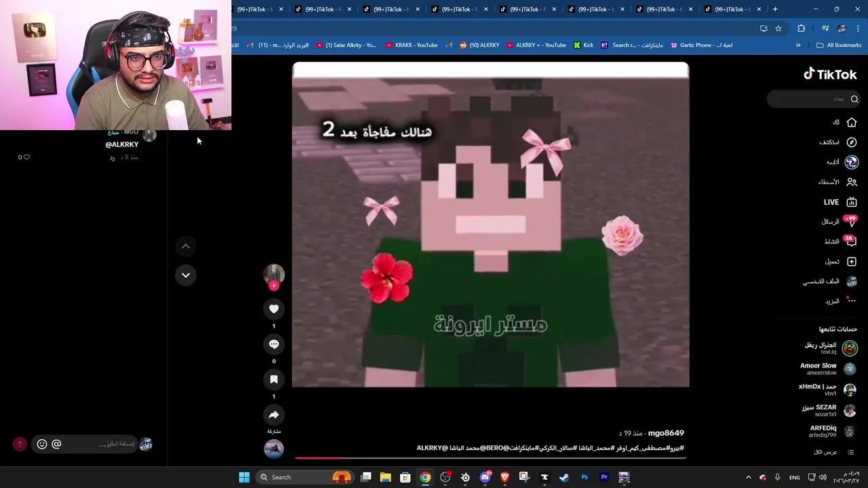Open the LIVE section in sidebar
Image resolution: width=868 pixels, height=488 pixels.
pyautogui.click(x=840, y=202)
